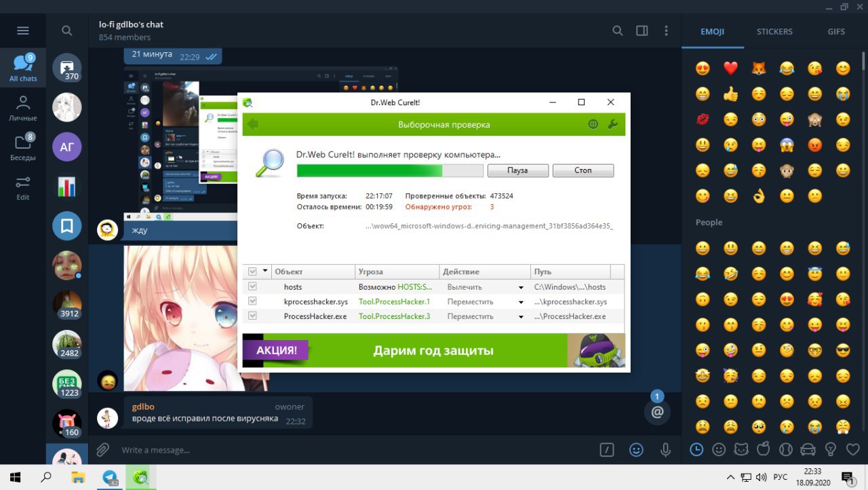The image size is (868, 490).
Task: Open the chat with 2482 unread badge
Action: (x=67, y=344)
